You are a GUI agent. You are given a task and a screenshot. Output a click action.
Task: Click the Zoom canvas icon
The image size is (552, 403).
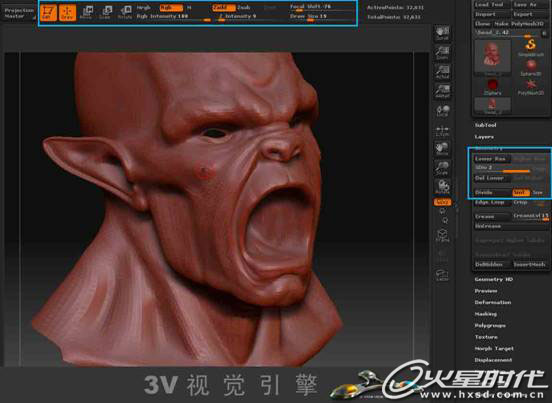coord(442,53)
